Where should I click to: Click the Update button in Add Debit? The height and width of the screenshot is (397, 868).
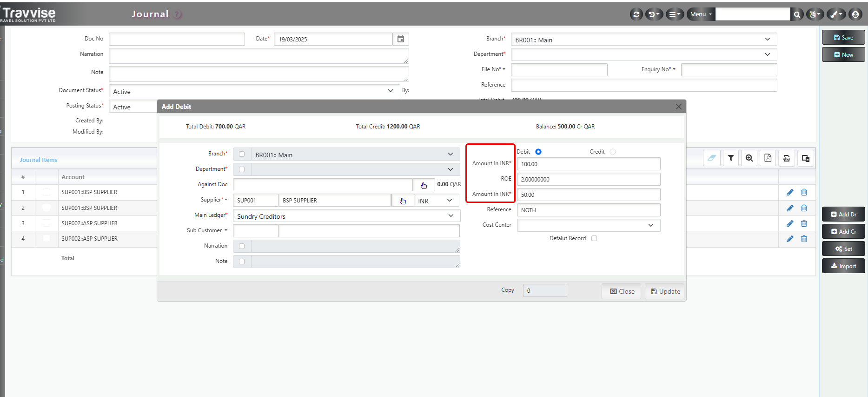665,291
